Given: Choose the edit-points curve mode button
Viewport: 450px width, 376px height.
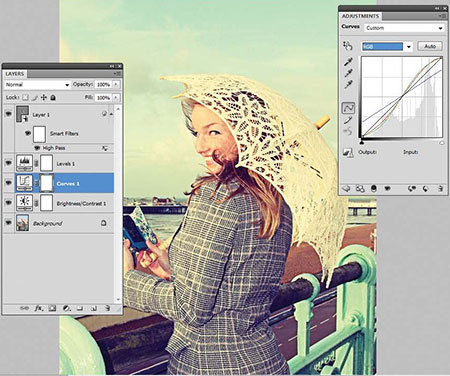Looking at the screenshot, I should [x=348, y=108].
